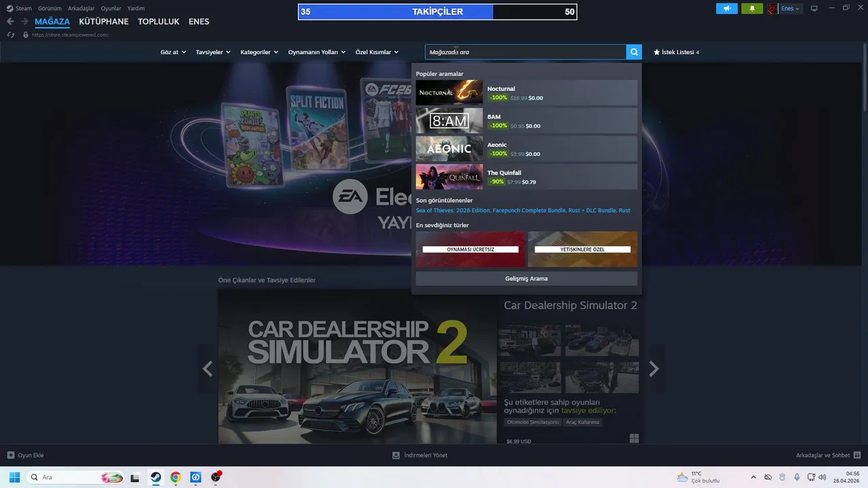
Task: Show hidden tray icons chevron
Action: tap(753, 477)
